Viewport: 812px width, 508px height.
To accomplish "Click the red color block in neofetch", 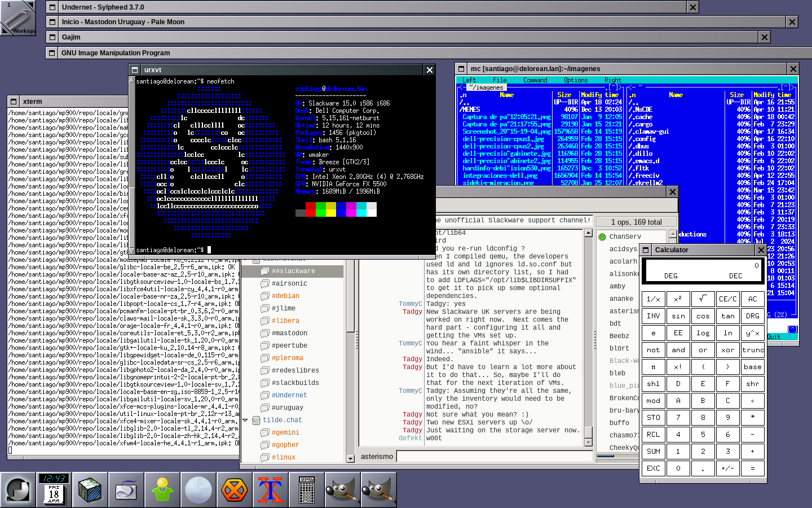I will tap(310, 210).
